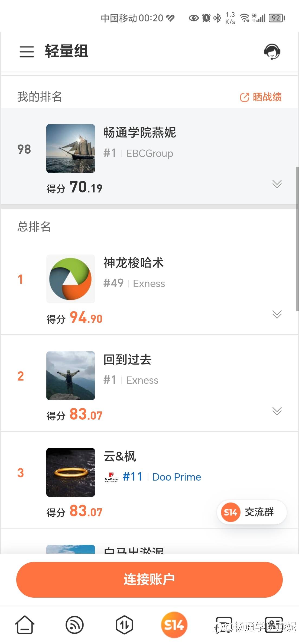This screenshot has width=299, height=644.
Task: Tap the gold ring avatar of 云&枫
Action: (71, 472)
